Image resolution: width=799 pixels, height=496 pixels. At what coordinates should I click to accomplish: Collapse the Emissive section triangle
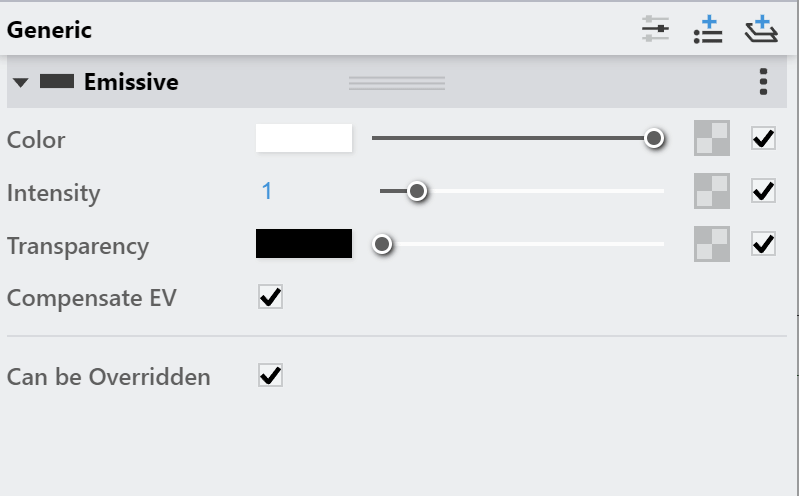(20, 82)
